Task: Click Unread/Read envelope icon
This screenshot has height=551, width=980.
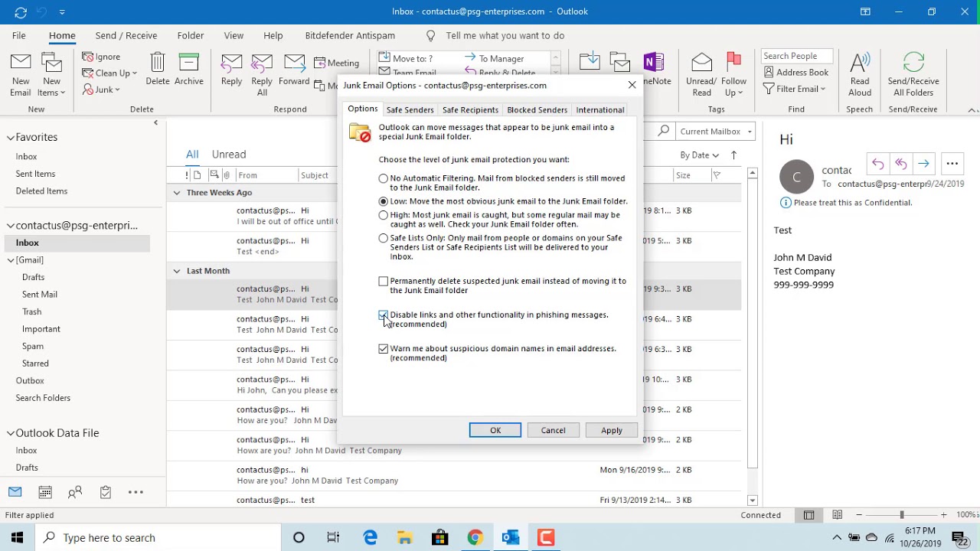Action: (701, 76)
